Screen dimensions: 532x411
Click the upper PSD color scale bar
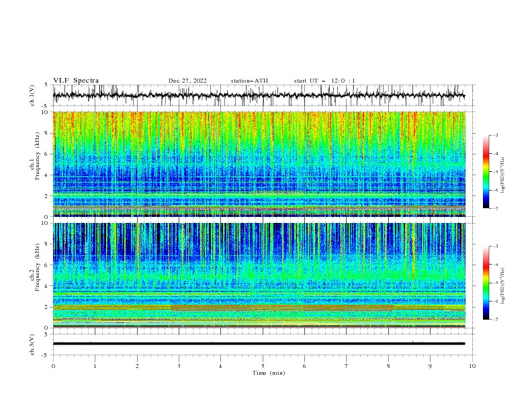pos(486,172)
